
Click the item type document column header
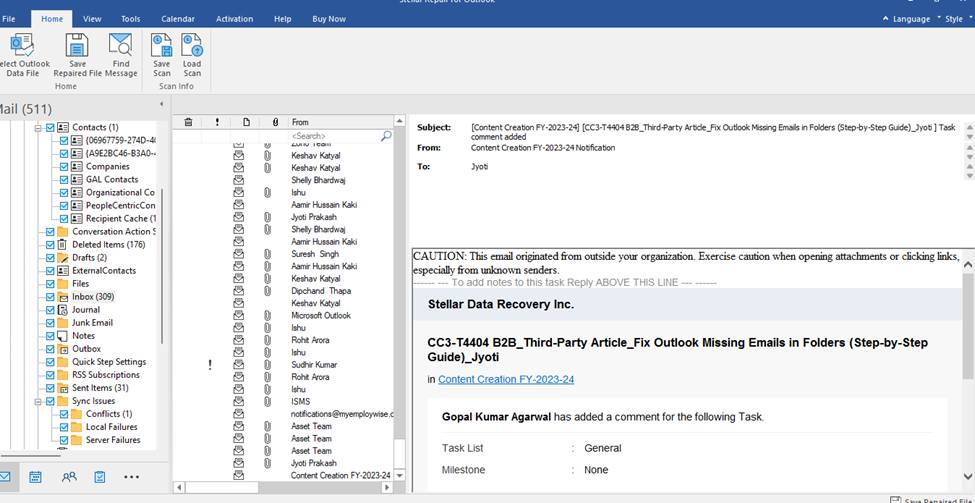(246, 122)
